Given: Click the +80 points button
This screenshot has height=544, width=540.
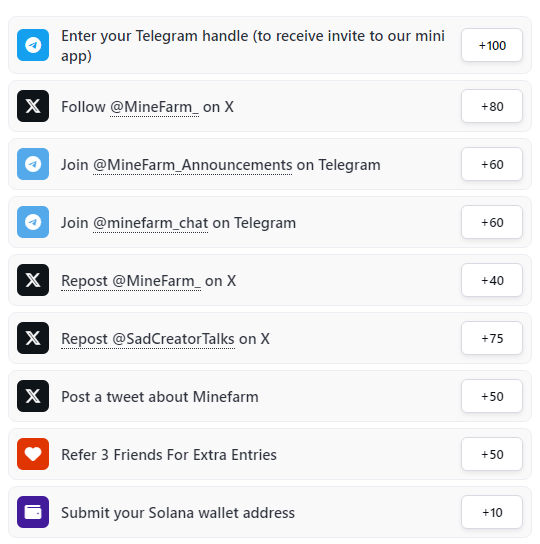Looking at the screenshot, I should click(492, 106).
